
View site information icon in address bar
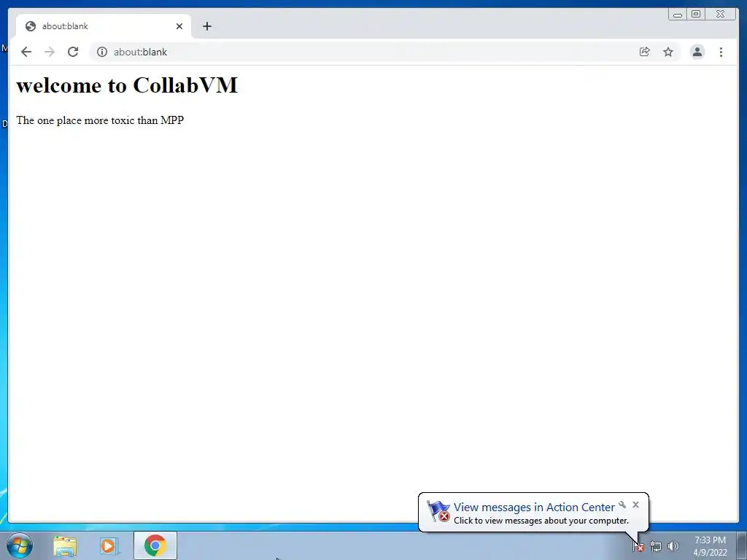click(102, 52)
